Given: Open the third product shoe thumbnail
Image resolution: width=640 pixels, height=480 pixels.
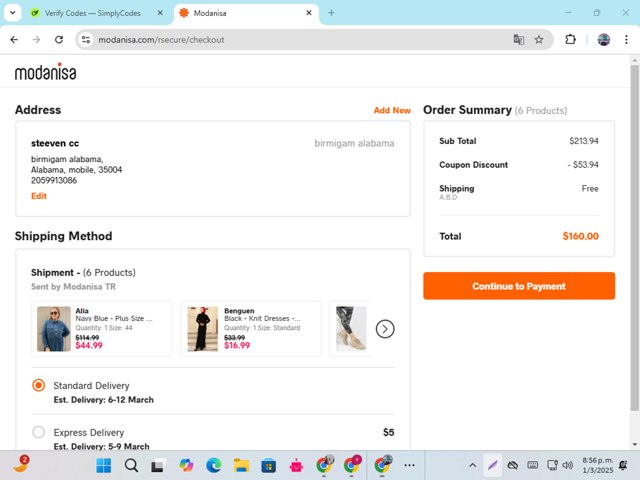Looking at the screenshot, I should pos(351,329).
